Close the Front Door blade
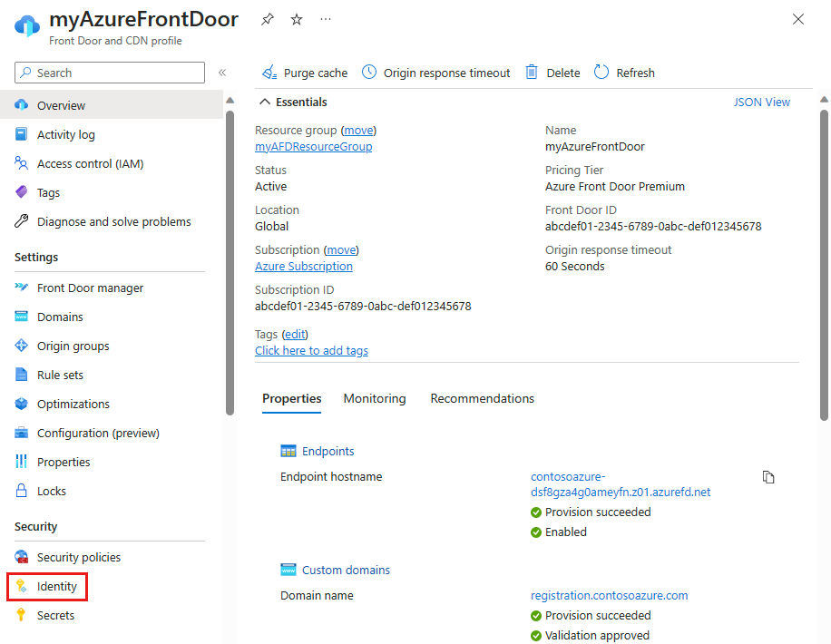This screenshot has height=644, width=831. [798, 19]
